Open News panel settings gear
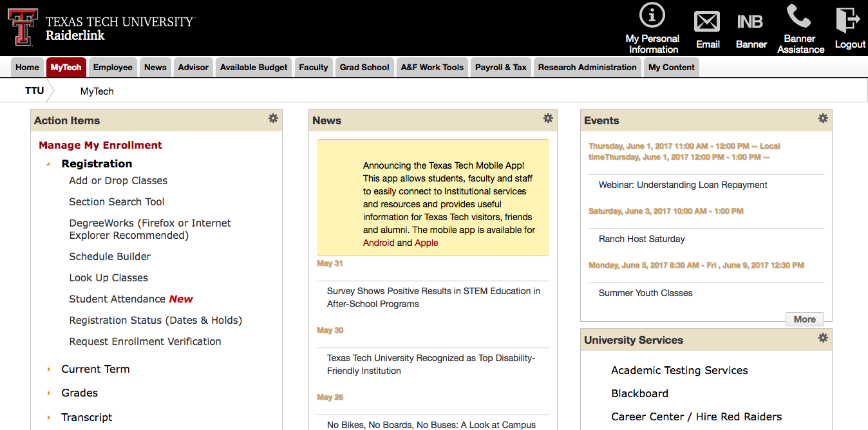 [548, 118]
